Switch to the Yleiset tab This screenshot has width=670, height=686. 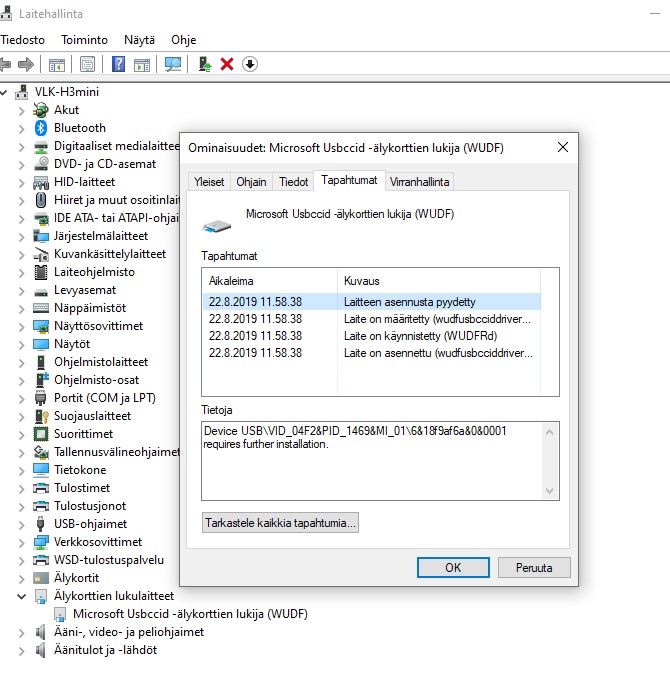click(x=209, y=182)
